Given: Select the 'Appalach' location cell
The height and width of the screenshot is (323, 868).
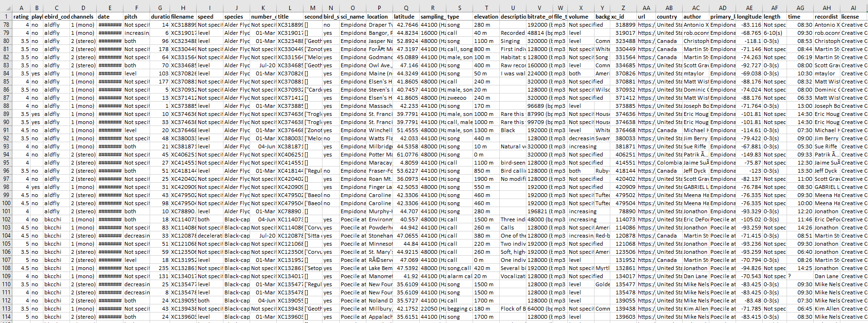Looking at the screenshot, I should pyautogui.click(x=379, y=317).
